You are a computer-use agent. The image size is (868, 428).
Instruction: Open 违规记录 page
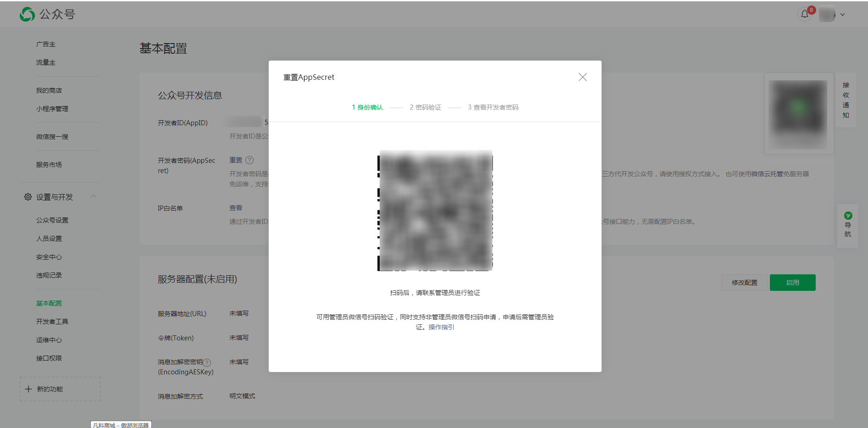49,275
